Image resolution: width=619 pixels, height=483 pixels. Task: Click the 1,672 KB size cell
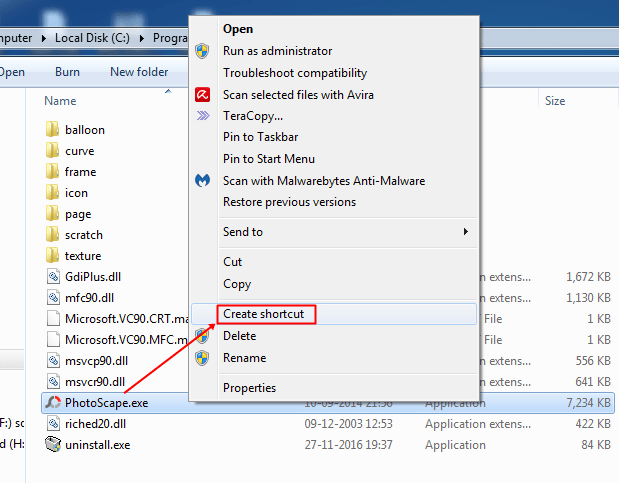coord(588,277)
